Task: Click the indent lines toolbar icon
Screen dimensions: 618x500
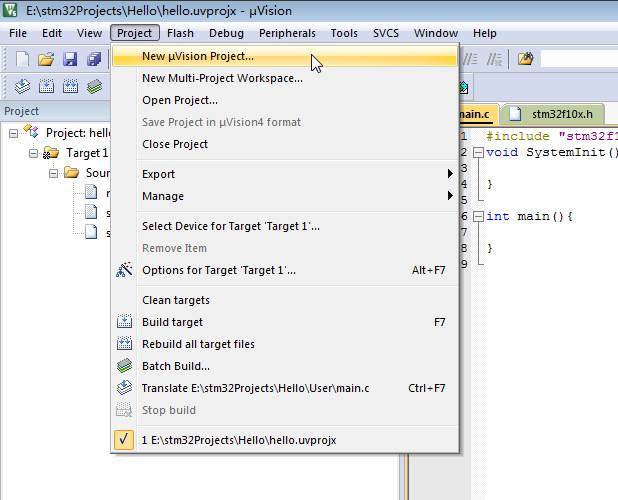Action: pos(470,59)
